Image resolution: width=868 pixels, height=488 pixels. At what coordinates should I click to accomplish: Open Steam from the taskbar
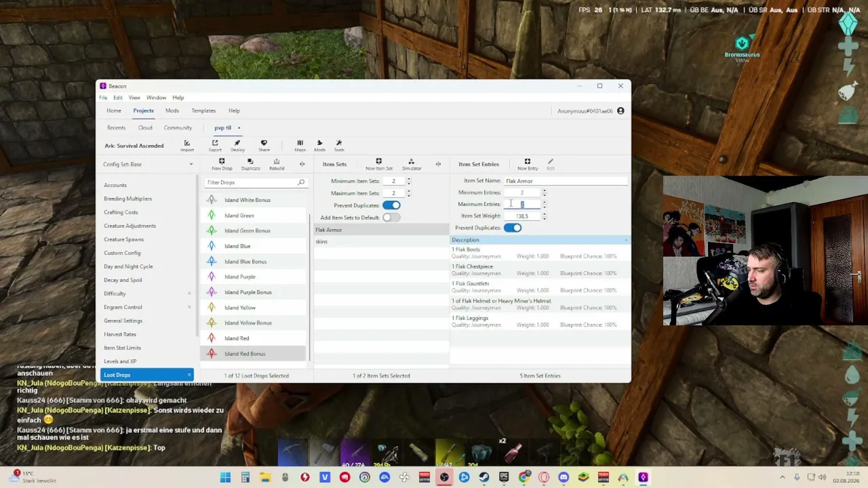pyautogui.click(x=484, y=477)
